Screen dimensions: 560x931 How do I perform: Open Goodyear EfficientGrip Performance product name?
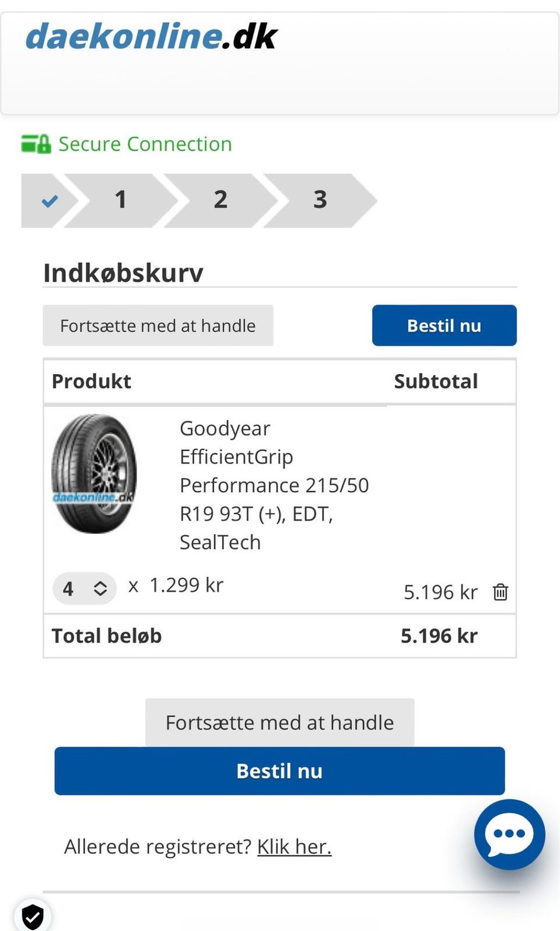click(x=274, y=484)
